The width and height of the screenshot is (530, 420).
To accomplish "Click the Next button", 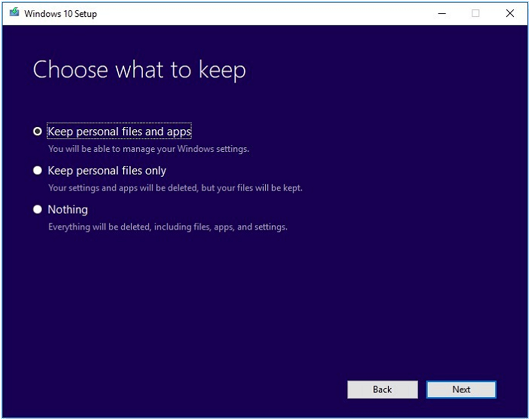I will click(462, 390).
